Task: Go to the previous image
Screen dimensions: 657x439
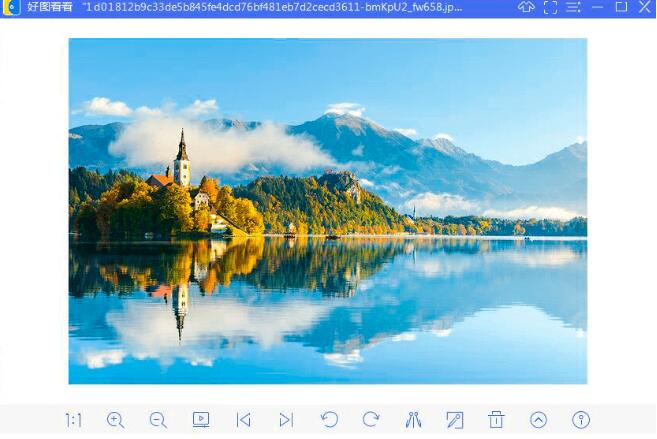Action: click(x=243, y=420)
